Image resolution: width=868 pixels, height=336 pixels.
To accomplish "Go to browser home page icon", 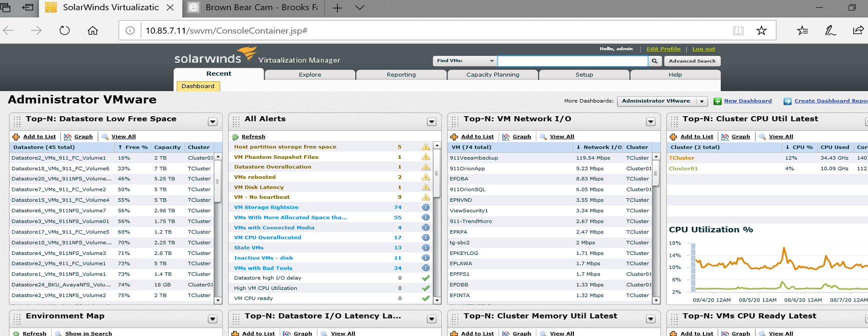I will tap(93, 31).
